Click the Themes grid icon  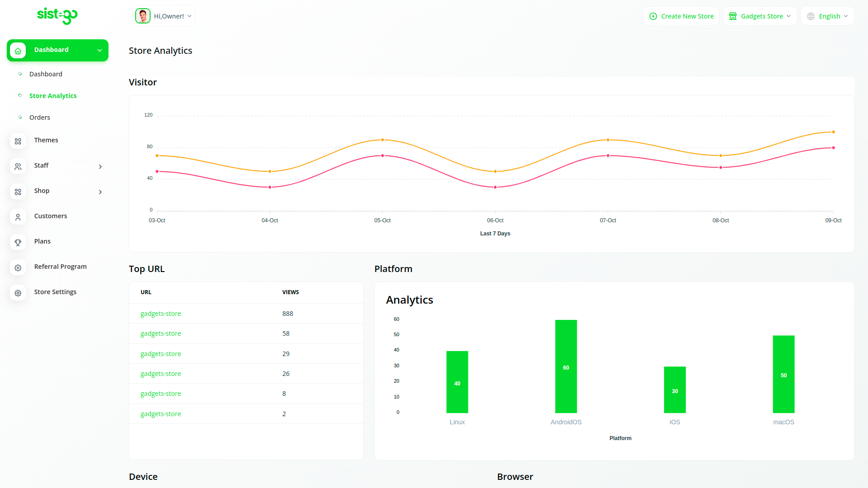coord(18,141)
